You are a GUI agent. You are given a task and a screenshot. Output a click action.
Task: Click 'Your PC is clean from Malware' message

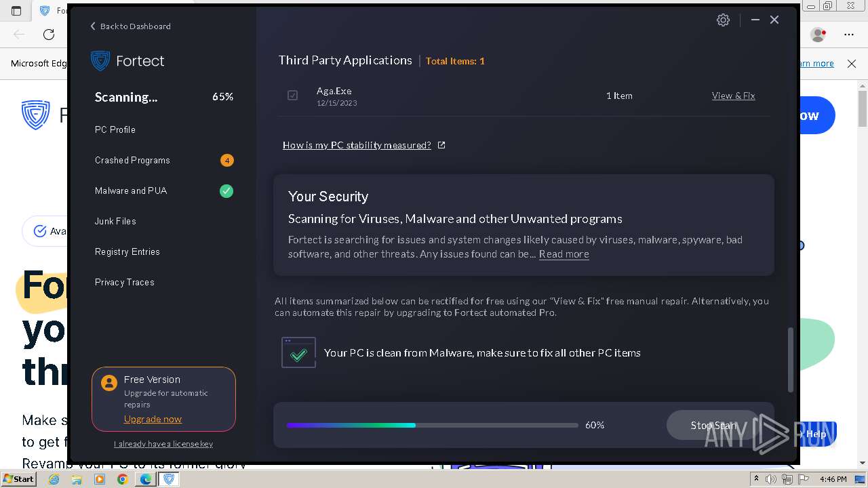tap(482, 352)
